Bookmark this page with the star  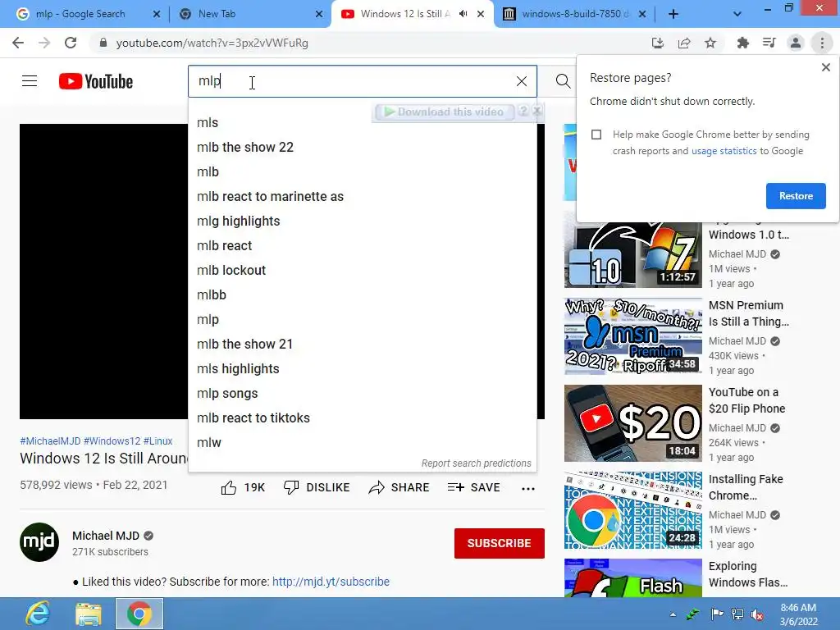(x=710, y=43)
